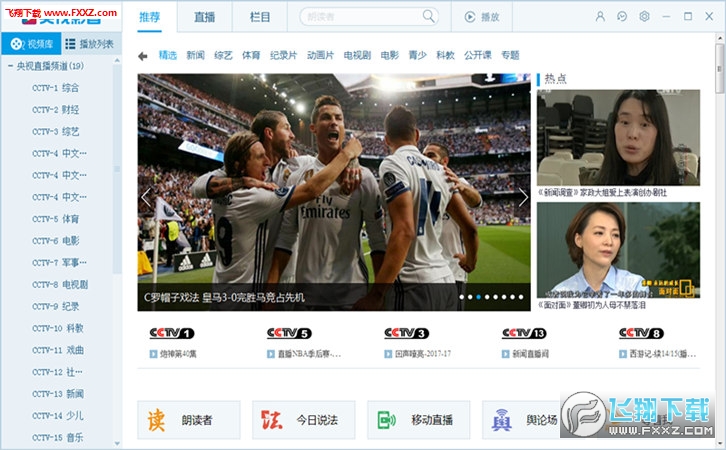Open the 朗读者 program card
Screen dimensions: 726x450
(189, 420)
